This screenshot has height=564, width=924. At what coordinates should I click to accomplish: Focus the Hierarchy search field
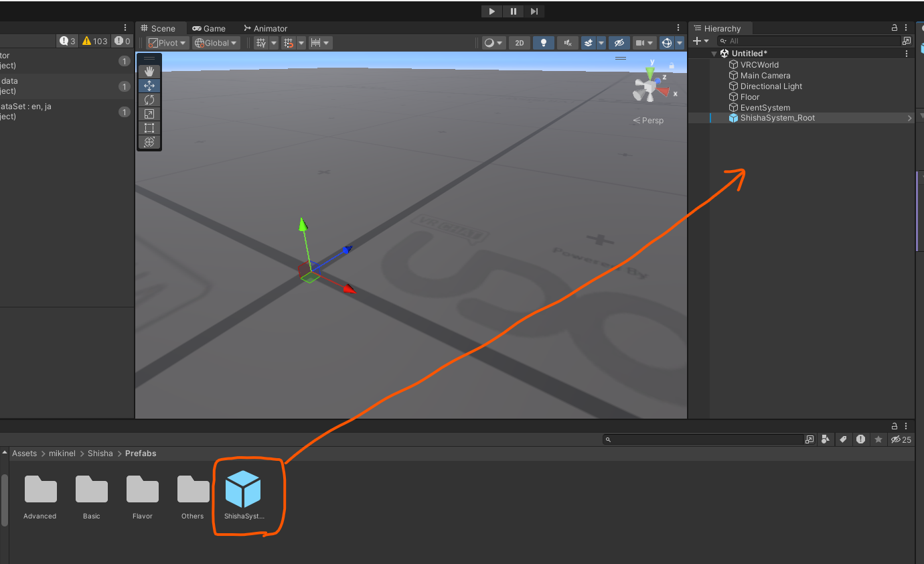(809, 41)
